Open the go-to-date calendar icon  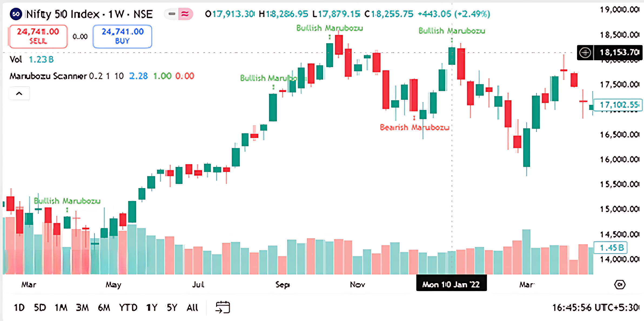223,307
